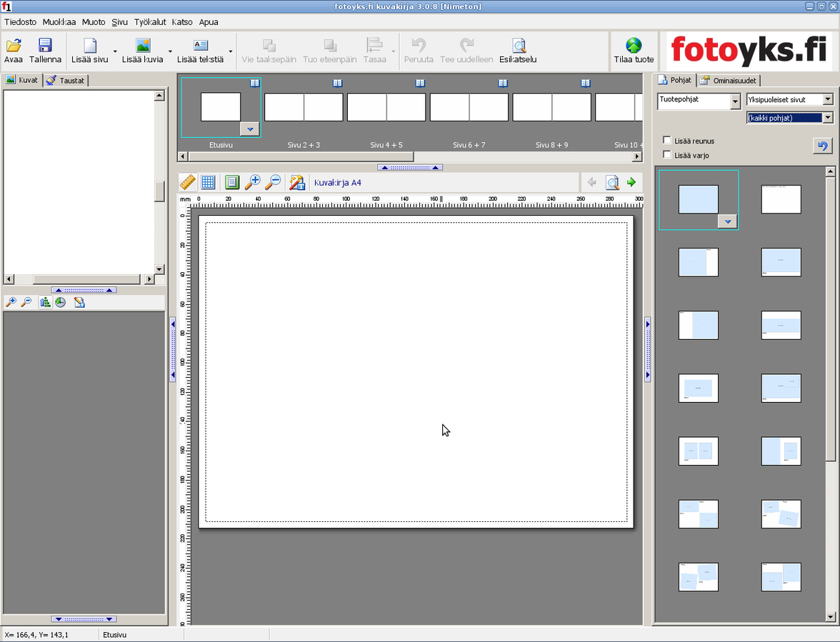Zoom out on the page canvas
Viewport: 840px width, 642px height.
pos(273,183)
